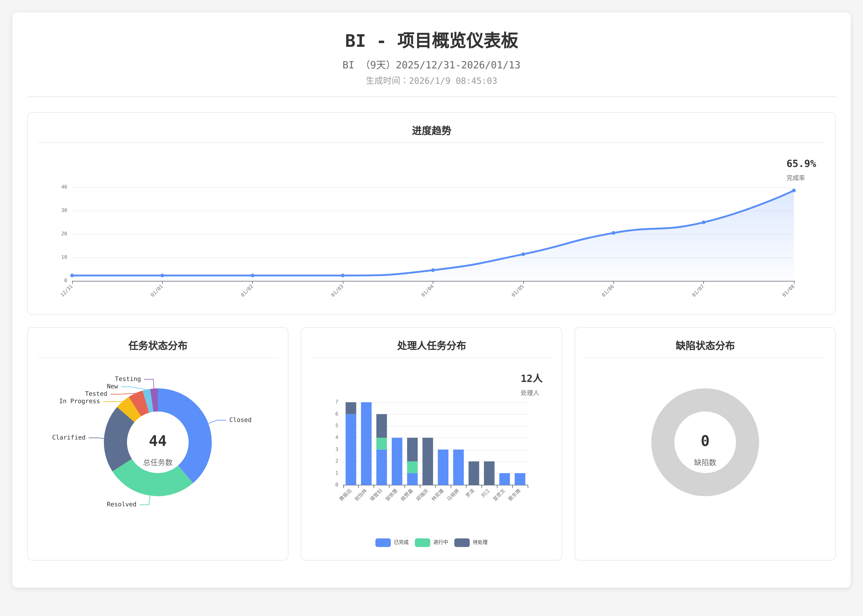Click the '姚赞嘉' axis label
The image size is (863, 616).
tap(407, 495)
